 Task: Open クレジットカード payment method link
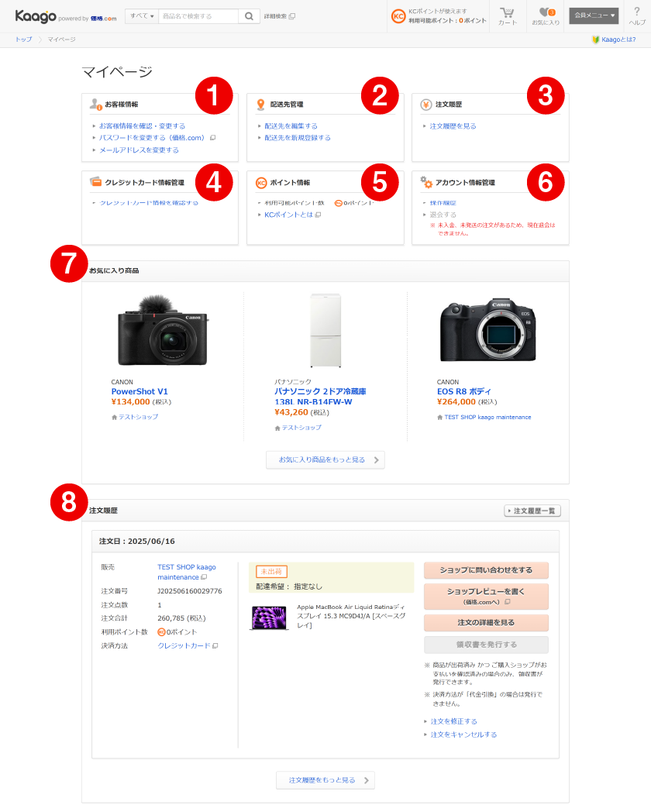184,645
